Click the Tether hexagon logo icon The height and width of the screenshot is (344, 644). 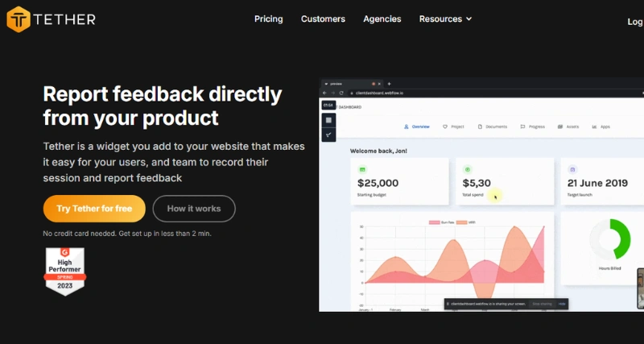point(19,19)
